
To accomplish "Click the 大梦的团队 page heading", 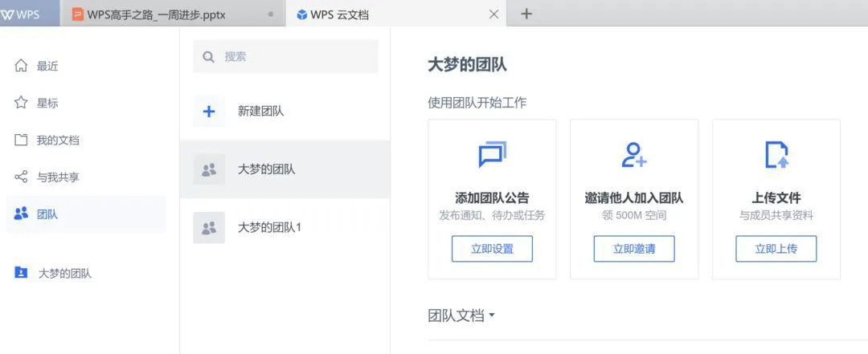I will point(467,65).
